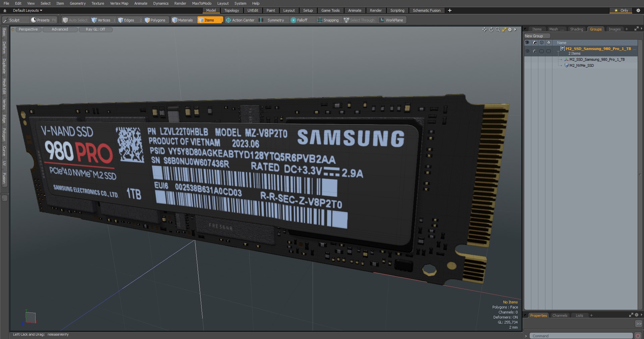Click the Only star button
Image resolution: width=644 pixels, height=339 pixels.
pos(621,10)
